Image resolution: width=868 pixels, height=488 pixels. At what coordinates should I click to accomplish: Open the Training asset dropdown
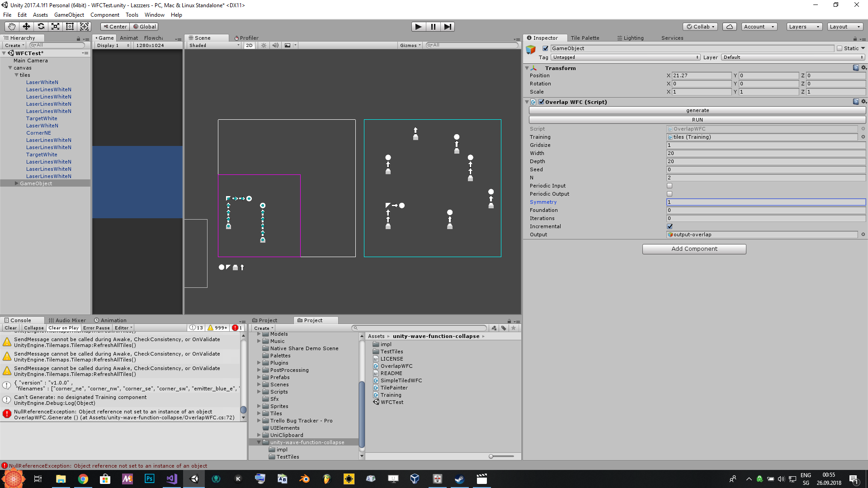[863, 137]
